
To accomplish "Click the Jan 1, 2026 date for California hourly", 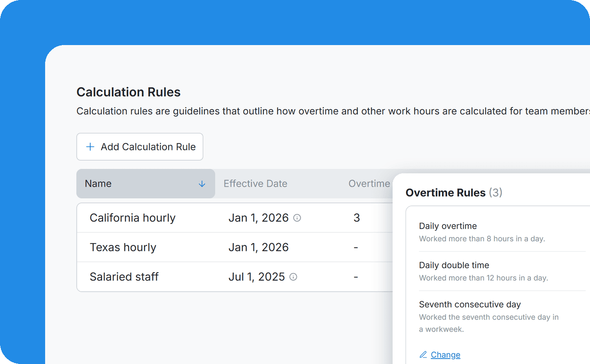I will 259,218.
